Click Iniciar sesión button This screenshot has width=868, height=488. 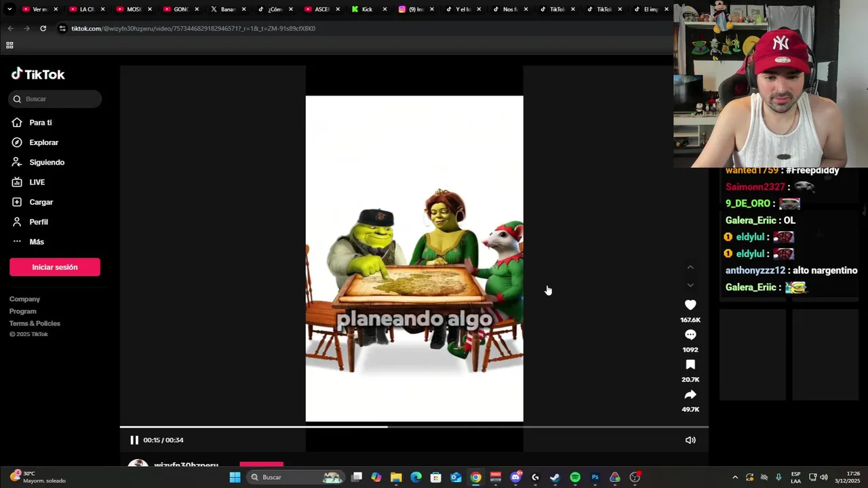(x=55, y=267)
